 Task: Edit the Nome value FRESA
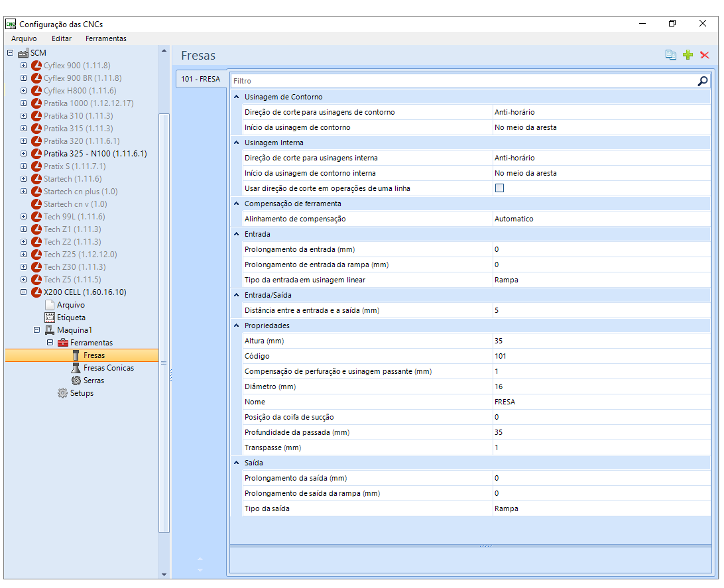tap(601, 402)
